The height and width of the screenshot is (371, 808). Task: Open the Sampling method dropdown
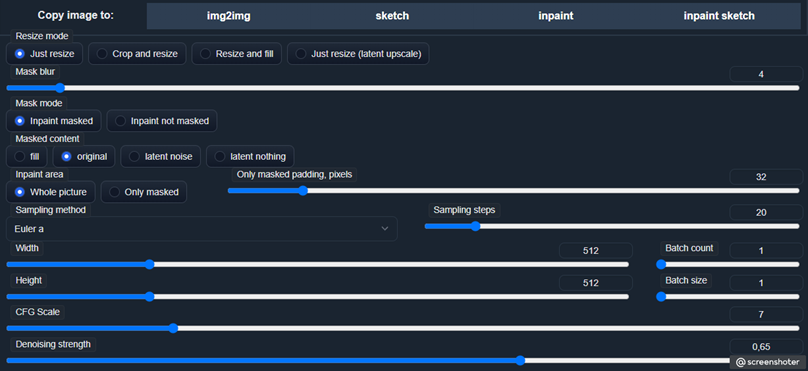(x=201, y=229)
